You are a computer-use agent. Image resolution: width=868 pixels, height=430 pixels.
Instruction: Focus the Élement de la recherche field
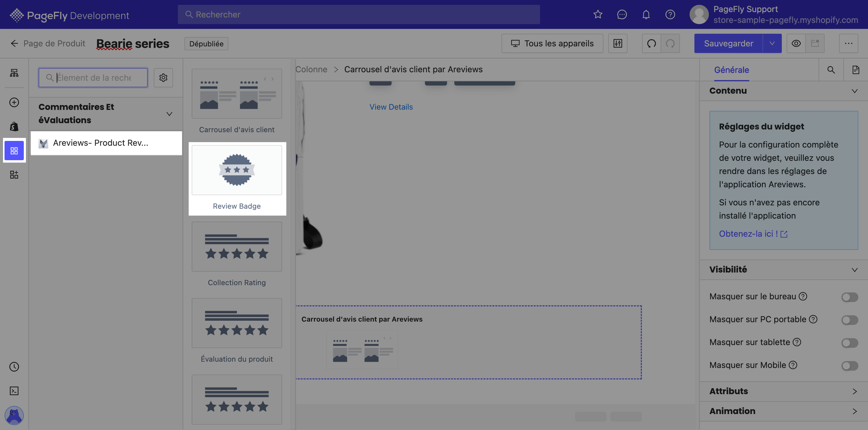(x=93, y=78)
